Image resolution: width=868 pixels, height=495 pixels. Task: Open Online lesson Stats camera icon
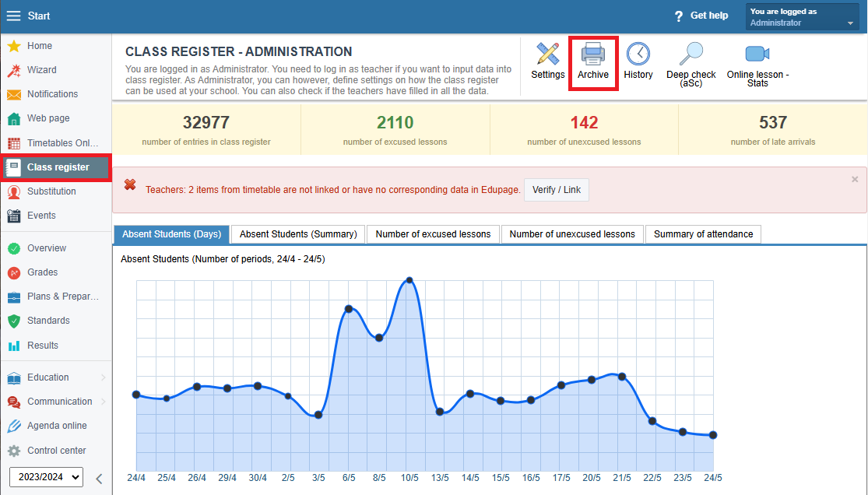pyautogui.click(x=757, y=54)
